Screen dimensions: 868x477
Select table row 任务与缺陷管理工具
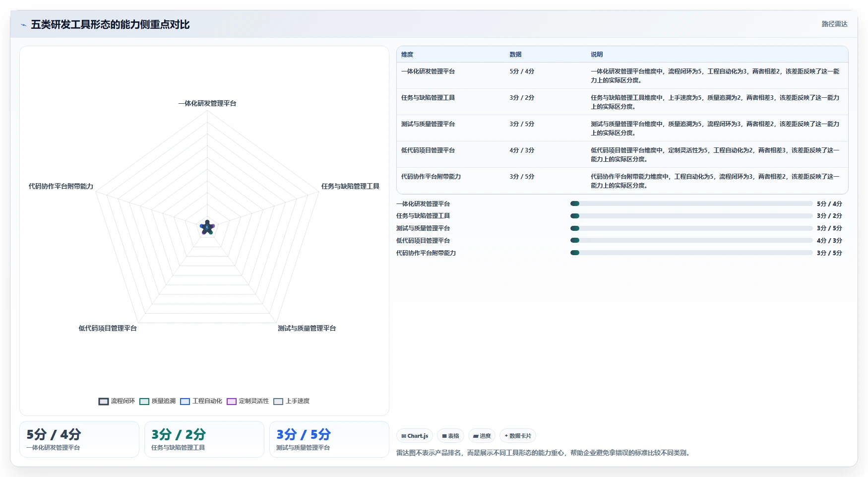click(x=622, y=102)
